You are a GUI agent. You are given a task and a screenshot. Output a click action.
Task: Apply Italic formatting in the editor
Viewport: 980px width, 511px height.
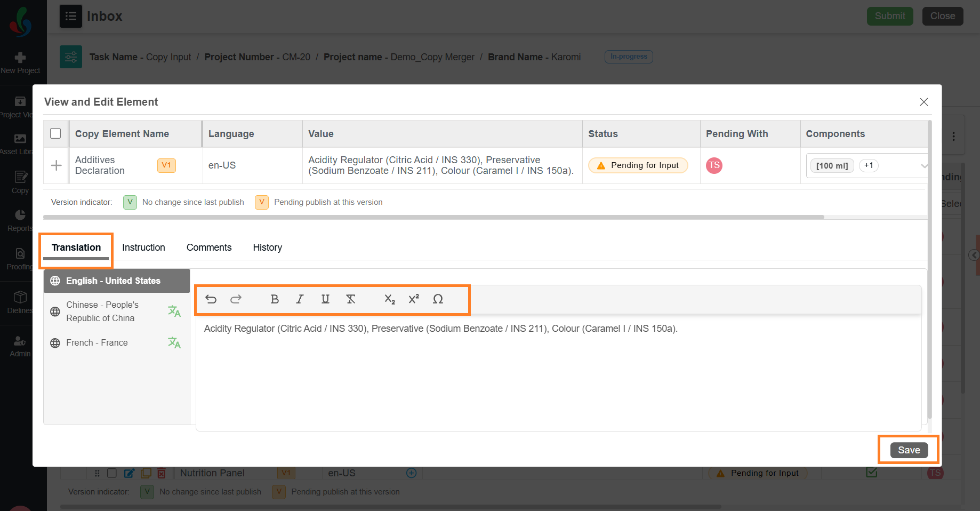pyautogui.click(x=300, y=299)
